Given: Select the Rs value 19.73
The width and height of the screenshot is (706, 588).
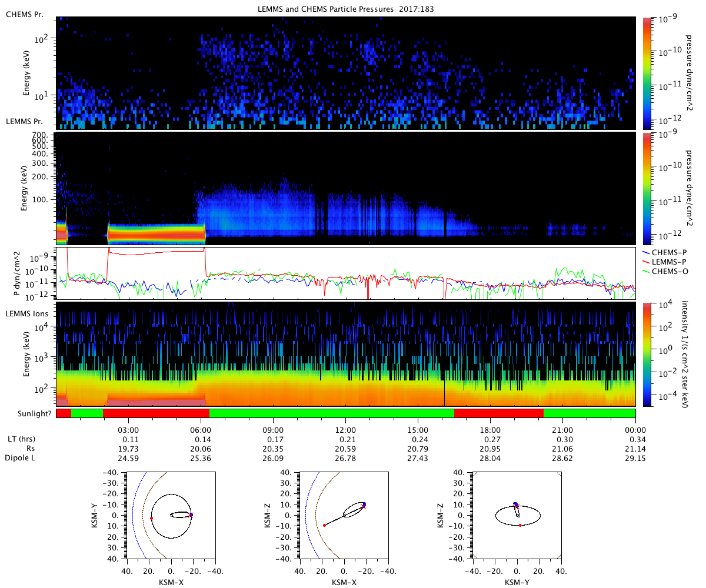Looking at the screenshot, I should click(x=128, y=449).
